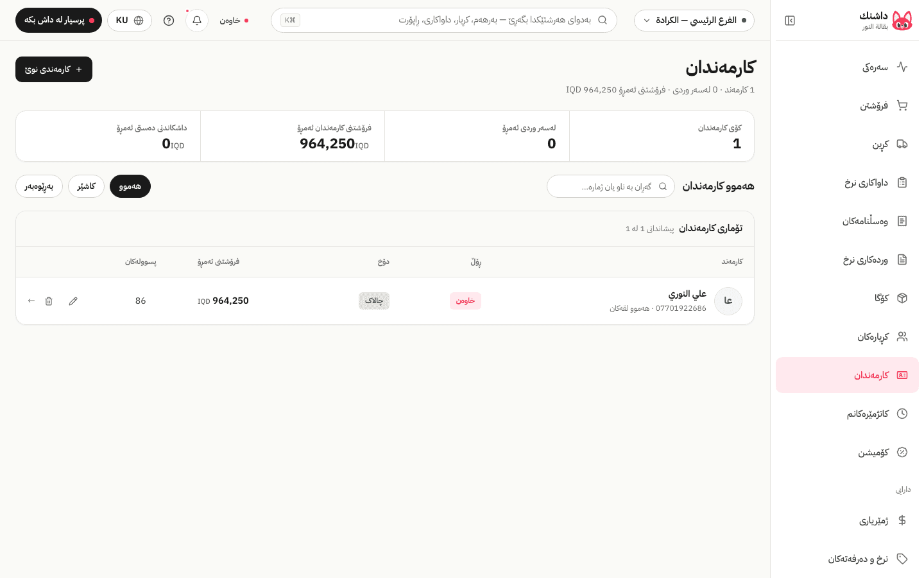Open the notifications bell
The width and height of the screenshot is (924, 578).
tap(197, 21)
